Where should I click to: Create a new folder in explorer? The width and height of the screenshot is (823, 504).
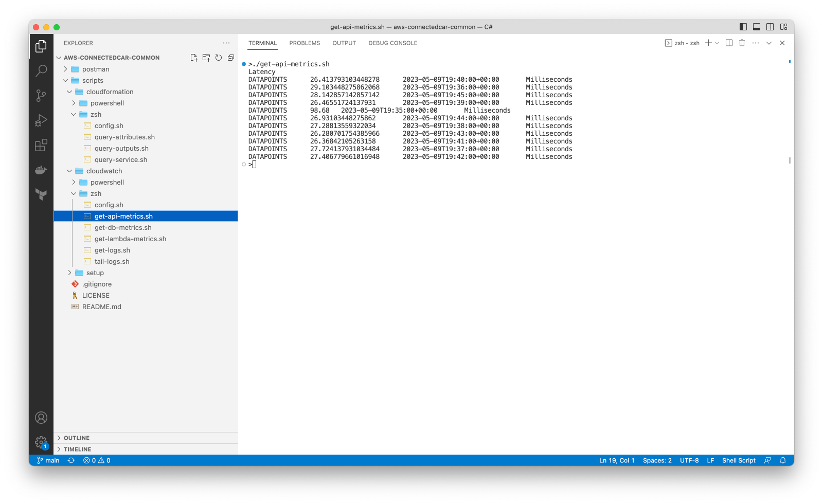(x=206, y=58)
